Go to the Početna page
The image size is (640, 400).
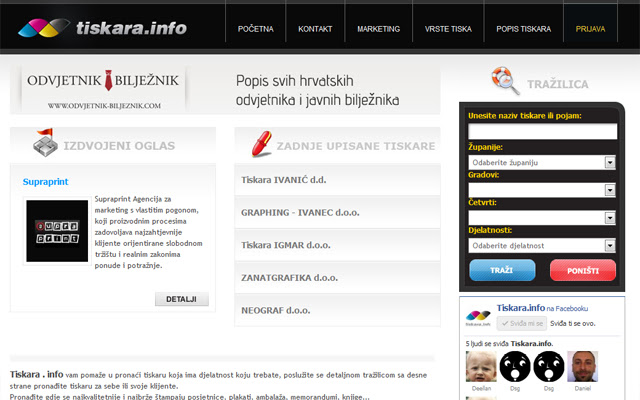[256, 29]
